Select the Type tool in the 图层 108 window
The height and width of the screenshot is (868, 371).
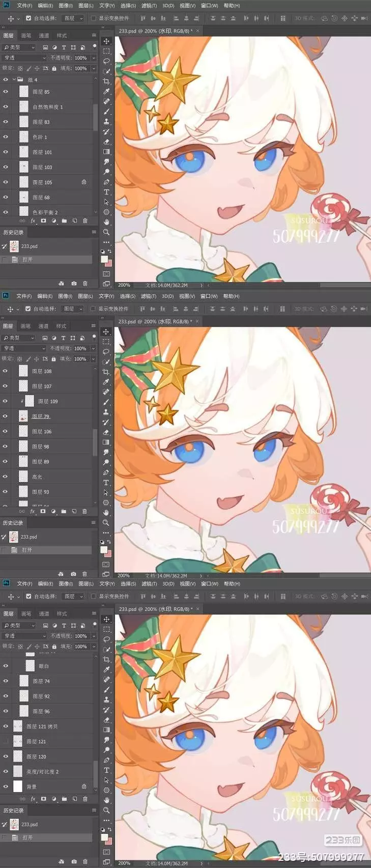pyautogui.click(x=106, y=483)
